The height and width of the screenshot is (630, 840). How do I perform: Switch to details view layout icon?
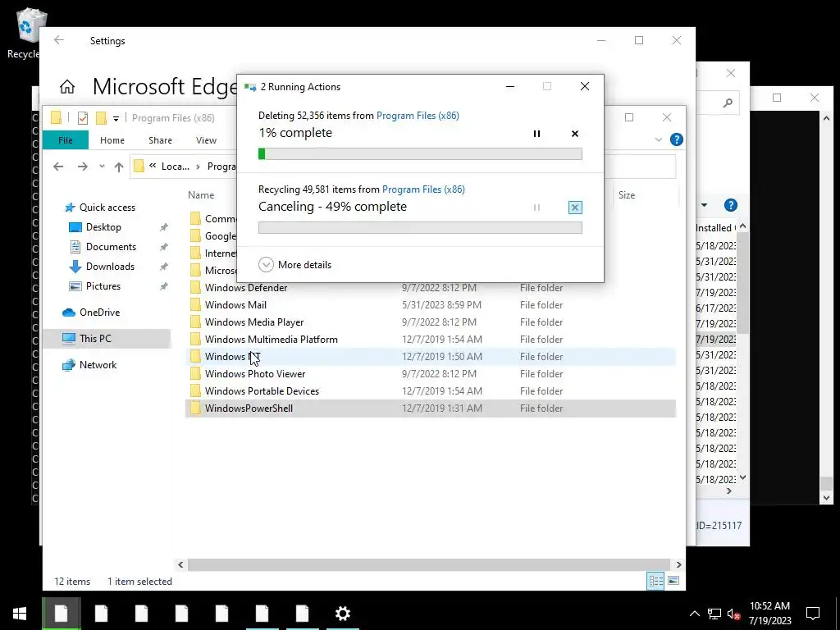coord(655,582)
